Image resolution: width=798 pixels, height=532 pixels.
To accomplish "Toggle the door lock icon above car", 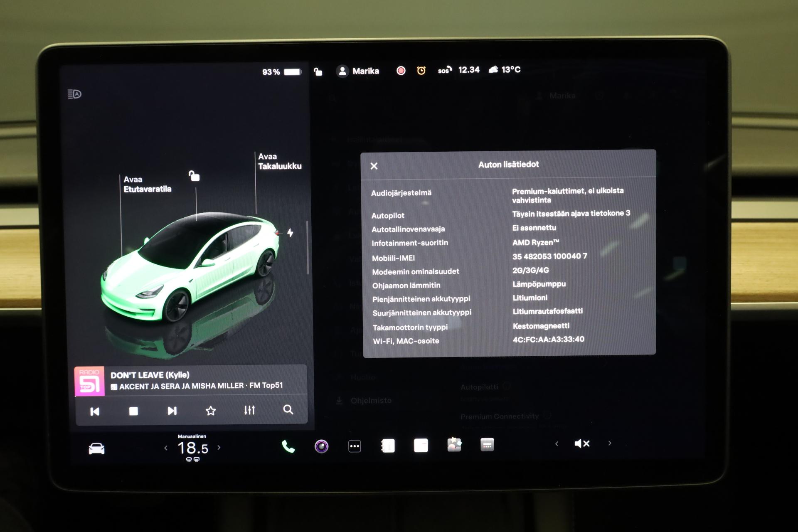I will (194, 176).
